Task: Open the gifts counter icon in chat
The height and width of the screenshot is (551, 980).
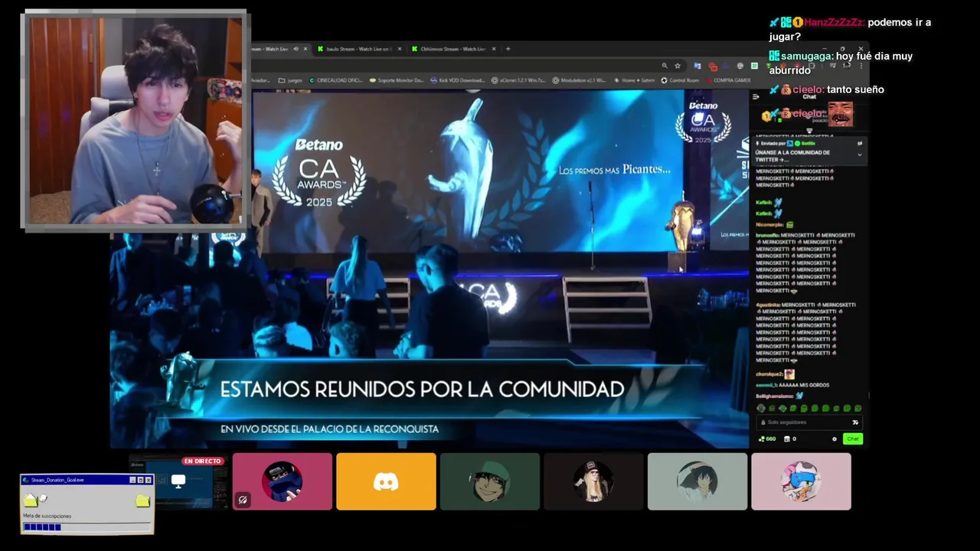Action: pyautogui.click(x=789, y=439)
